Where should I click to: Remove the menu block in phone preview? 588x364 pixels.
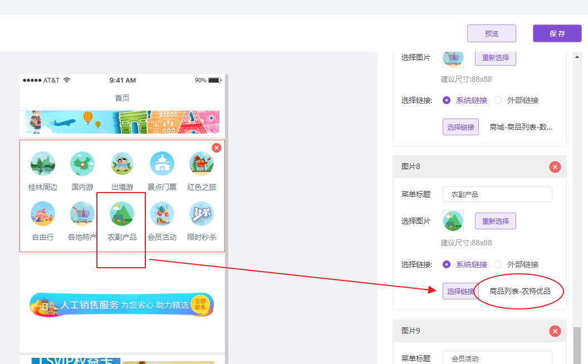(217, 147)
